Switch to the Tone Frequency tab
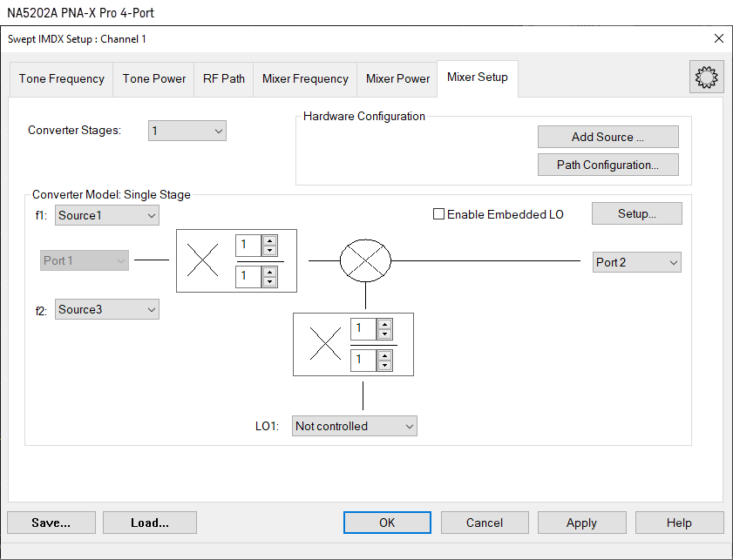The image size is (733, 560). (x=62, y=78)
